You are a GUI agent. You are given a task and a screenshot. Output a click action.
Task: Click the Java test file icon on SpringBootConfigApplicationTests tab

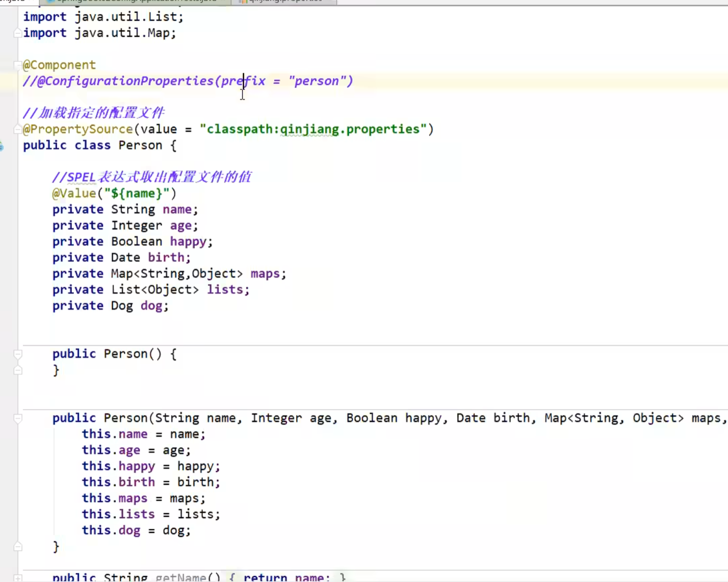(x=53, y=1)
